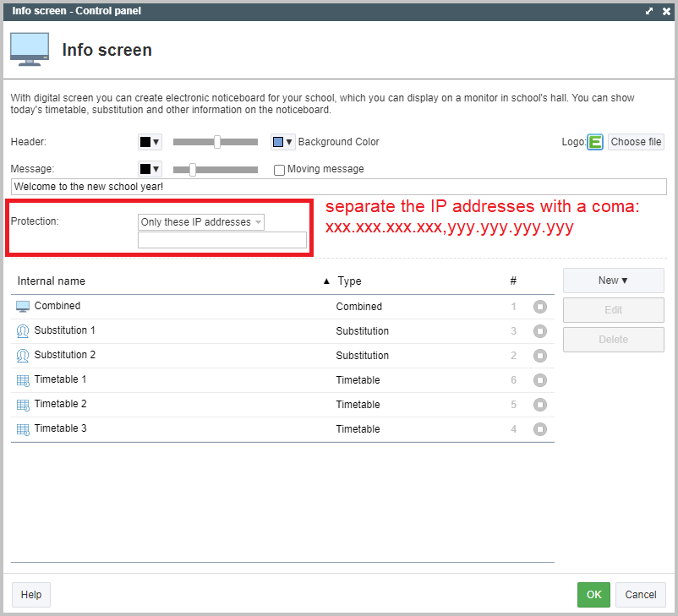Sort the list by Type column
678x616 pixels.
[x=349, y=281]
